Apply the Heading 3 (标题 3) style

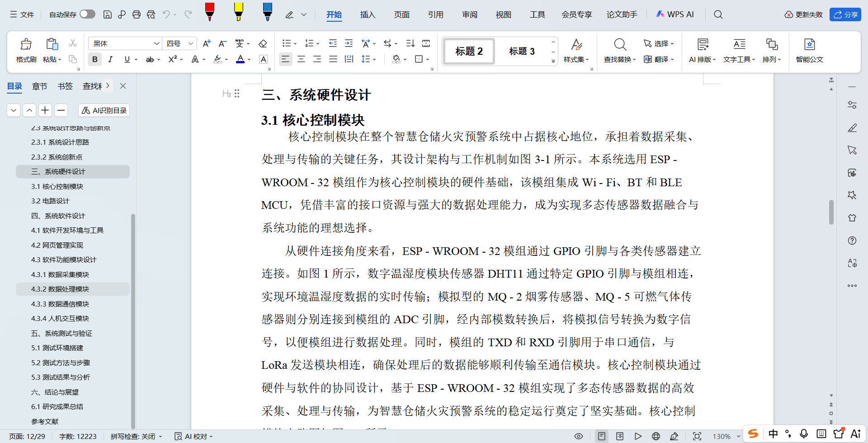[x=522, y=51]
